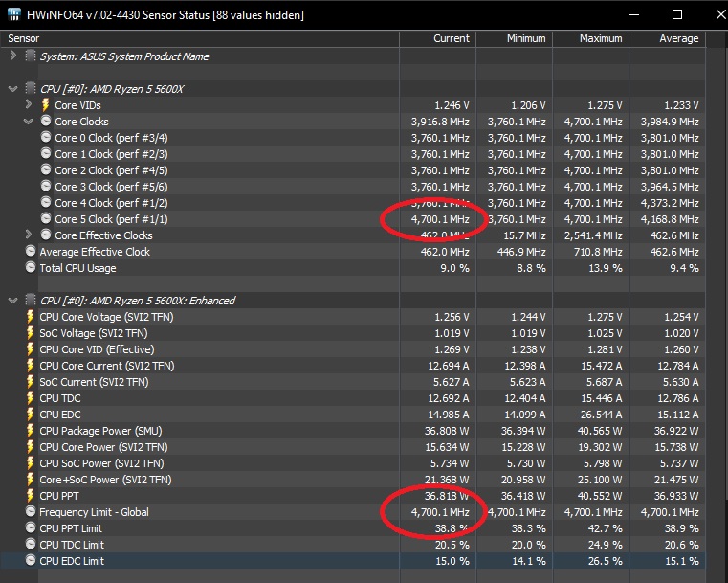This screenshot has width=728, height=583.
Task: Click the icon beside Frequency Limit - Global
Action: [31, 511]
